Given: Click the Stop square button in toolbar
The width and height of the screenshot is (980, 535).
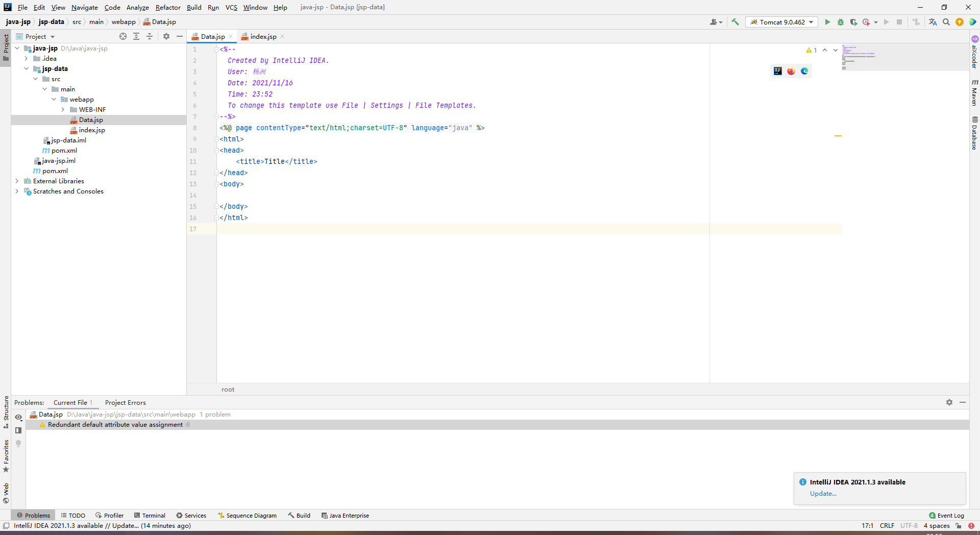Looking at the screenshot, I should 899,22.
